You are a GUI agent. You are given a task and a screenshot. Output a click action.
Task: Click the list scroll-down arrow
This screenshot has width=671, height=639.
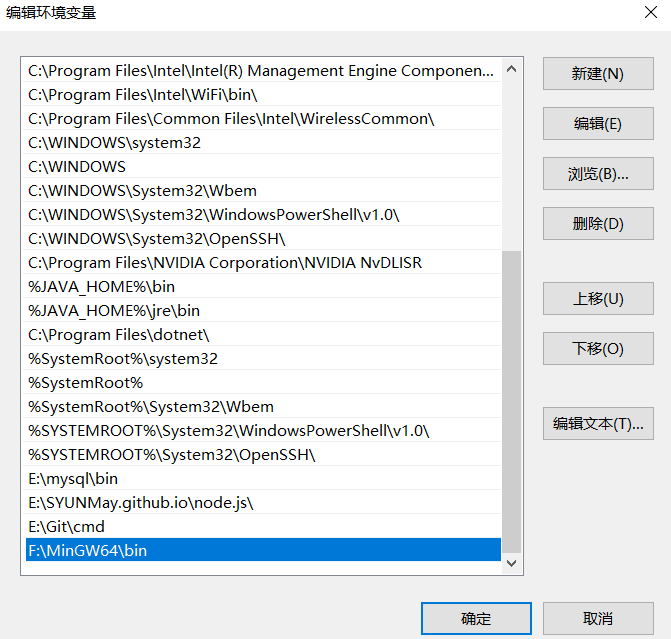click(511, 563)
